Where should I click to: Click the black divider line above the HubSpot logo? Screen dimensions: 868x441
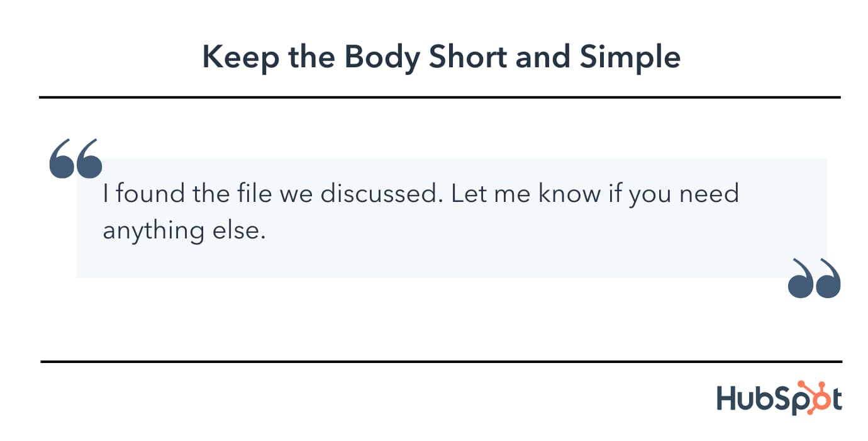tap(441, 362)
